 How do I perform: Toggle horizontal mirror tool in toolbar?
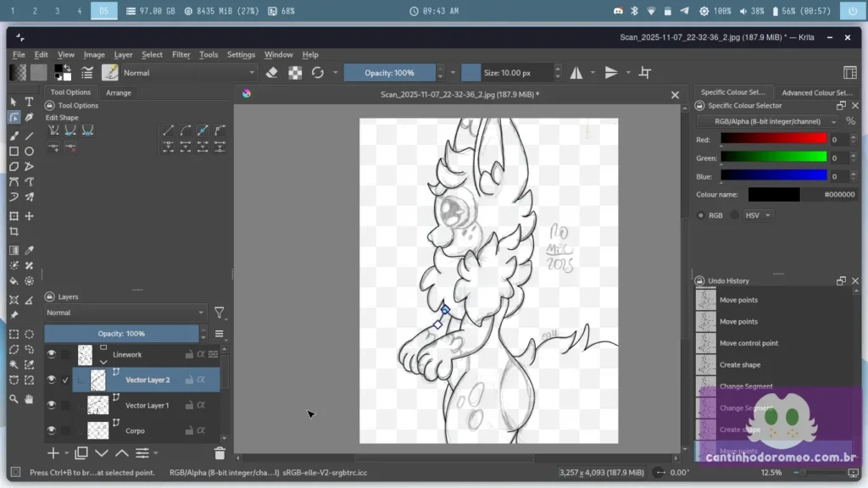click(x=576, y=73)
